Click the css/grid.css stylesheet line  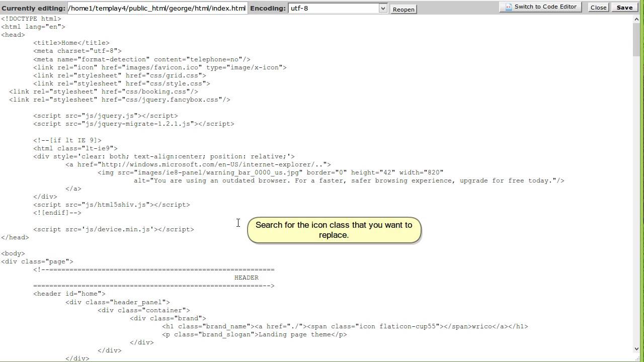(x=120, y=75)
